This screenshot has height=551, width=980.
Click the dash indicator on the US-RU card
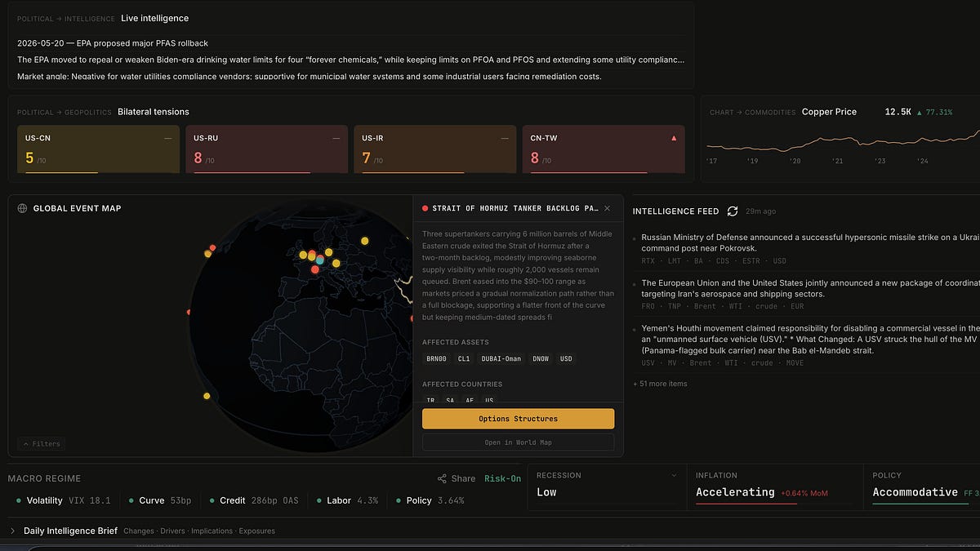[336, 138]
